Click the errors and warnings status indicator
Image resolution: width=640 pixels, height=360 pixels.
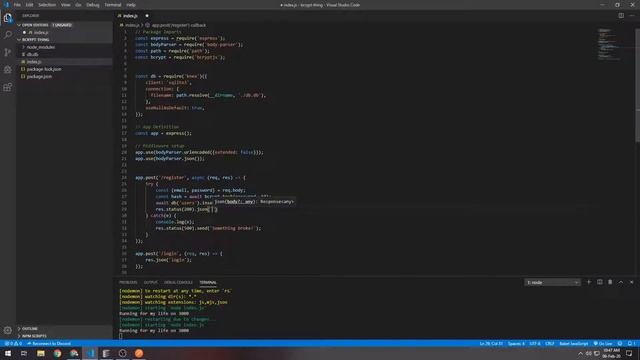(13, 344)
